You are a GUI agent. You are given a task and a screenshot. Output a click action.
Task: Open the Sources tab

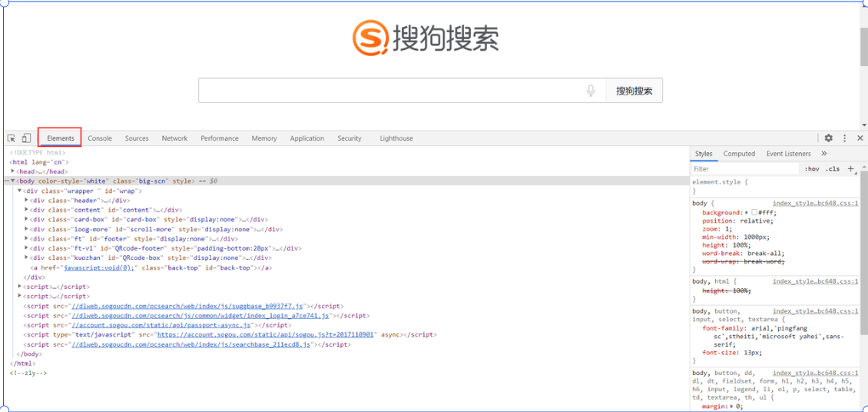pos(137,138)
